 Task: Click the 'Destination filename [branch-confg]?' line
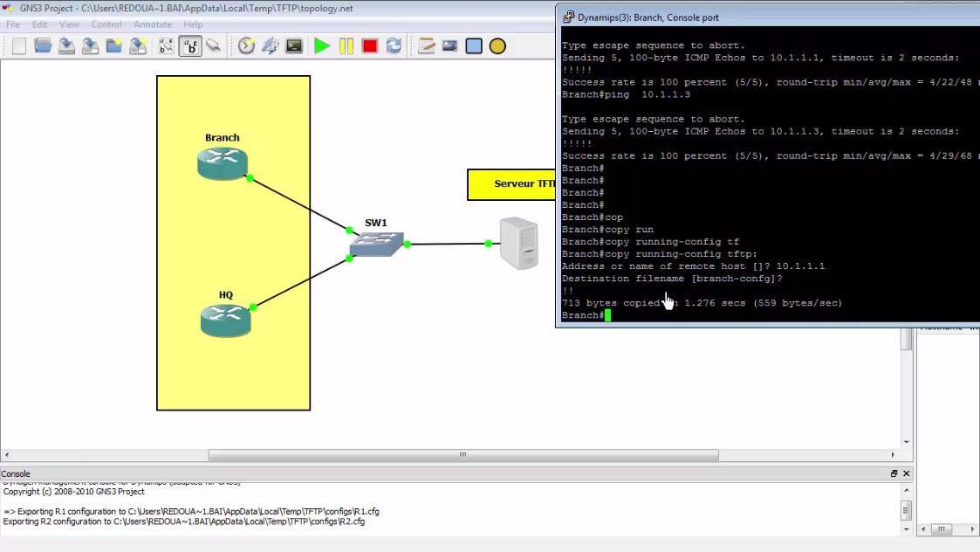point(672,279)
